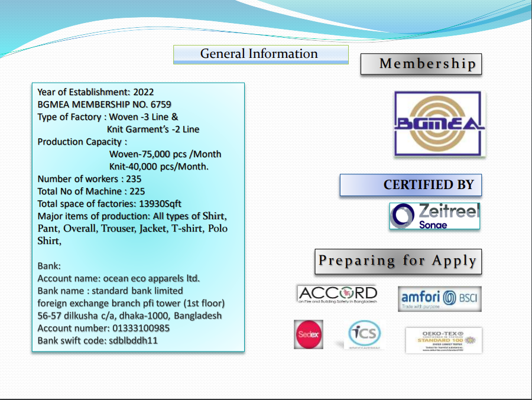Click the BGMEA membership logo
The image size is (532, 400).
[x=439, y=124]
